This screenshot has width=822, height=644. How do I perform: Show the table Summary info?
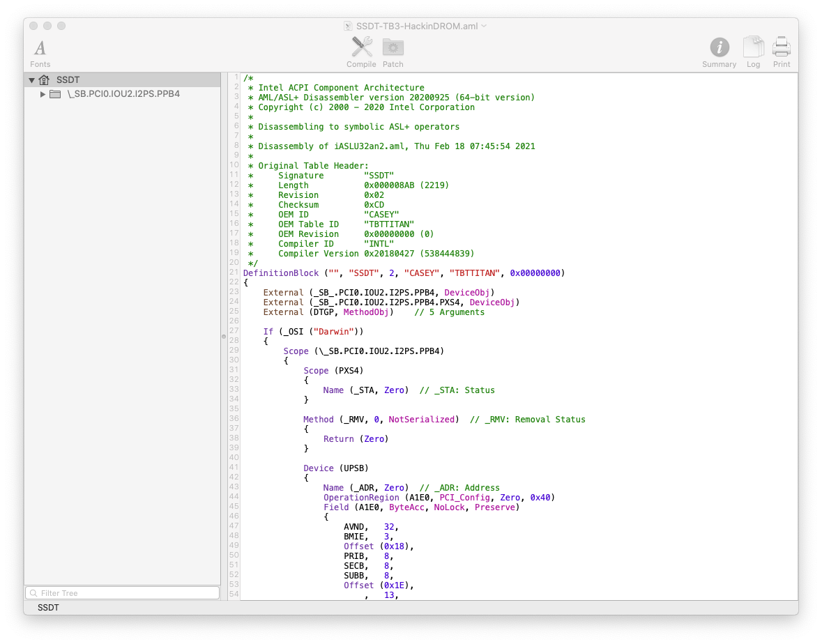(719, 48)
